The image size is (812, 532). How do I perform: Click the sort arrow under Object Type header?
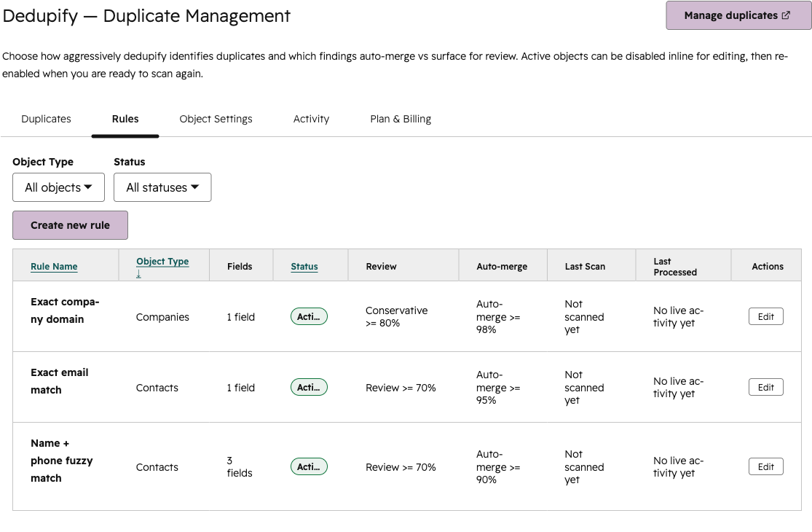pyautogui.click(x=139, y=274)
